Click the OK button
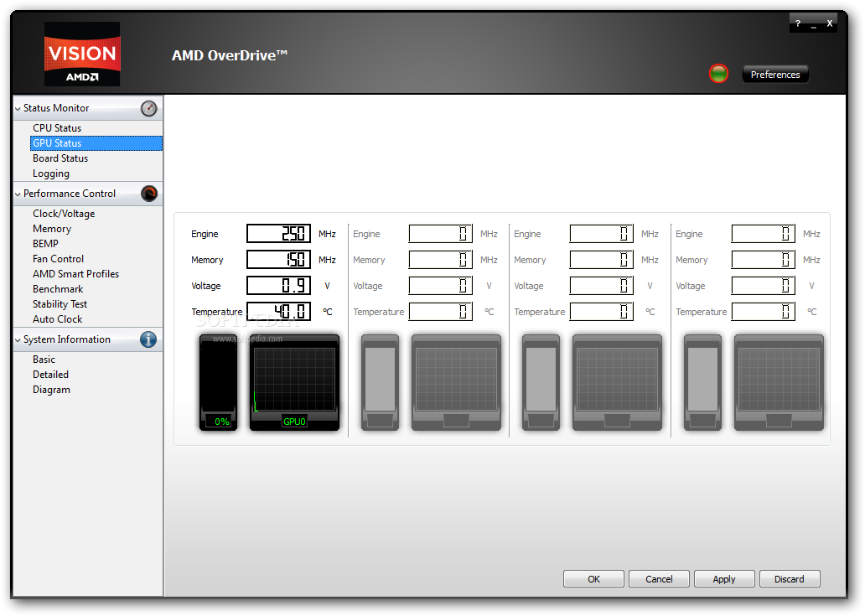 pos(593,579)
